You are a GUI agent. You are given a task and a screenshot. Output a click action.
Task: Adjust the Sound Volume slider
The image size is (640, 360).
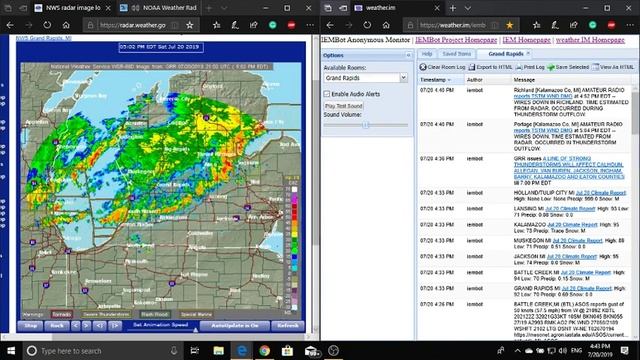(366, 125)
